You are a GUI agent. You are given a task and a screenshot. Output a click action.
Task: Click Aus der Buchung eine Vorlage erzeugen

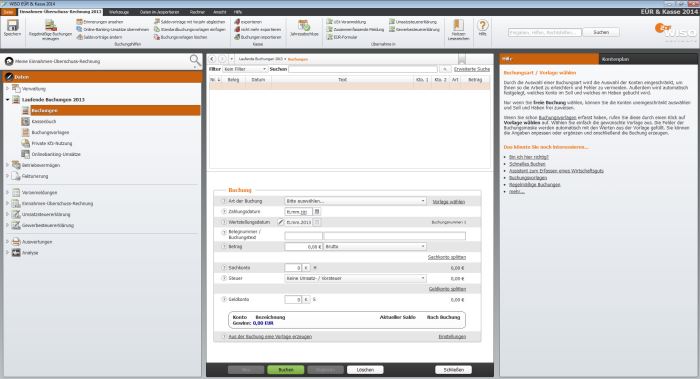pos(270,337)
